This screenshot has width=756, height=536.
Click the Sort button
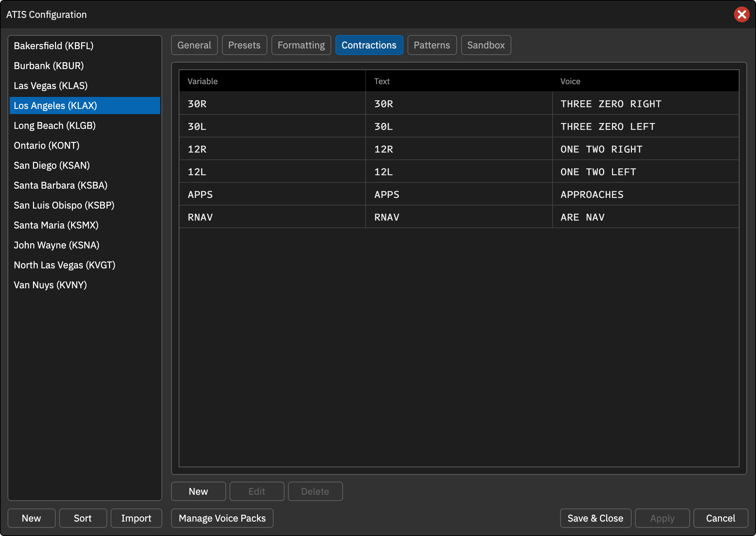pyautogui.click(x=83, y=518)
